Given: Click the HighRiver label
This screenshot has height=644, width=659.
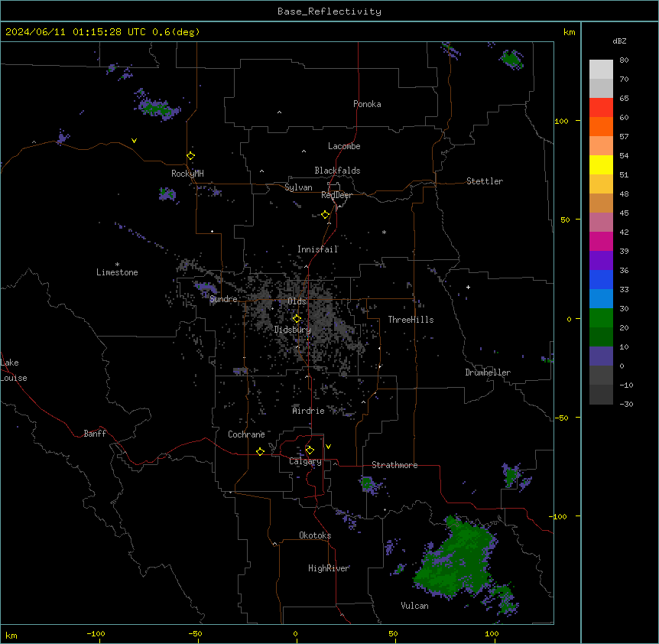Looking at the screenshot, I should pos(329,568).
